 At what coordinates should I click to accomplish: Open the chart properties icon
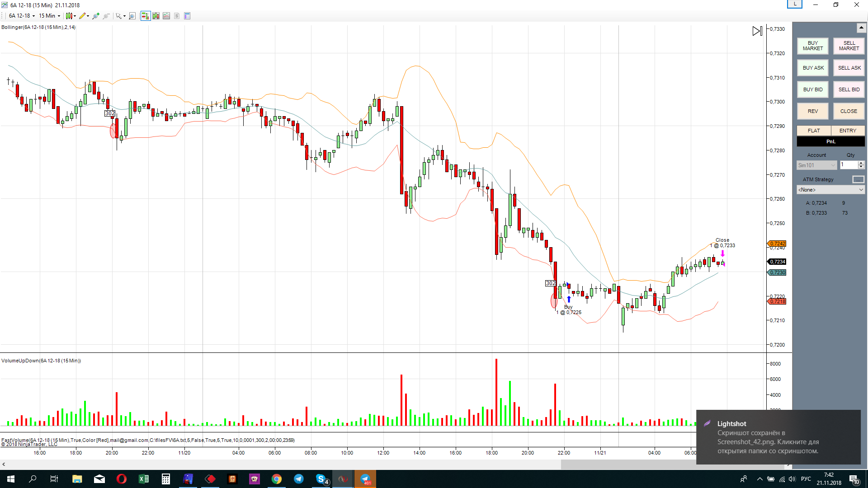click(187, 16)
